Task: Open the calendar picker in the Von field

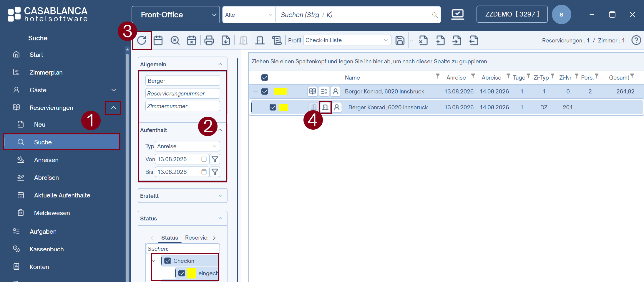Action: click(x=204, y=159)
